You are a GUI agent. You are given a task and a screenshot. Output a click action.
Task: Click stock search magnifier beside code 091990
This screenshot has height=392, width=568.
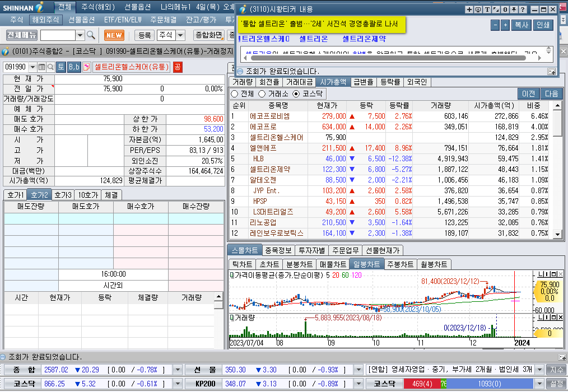click(51, 67)
